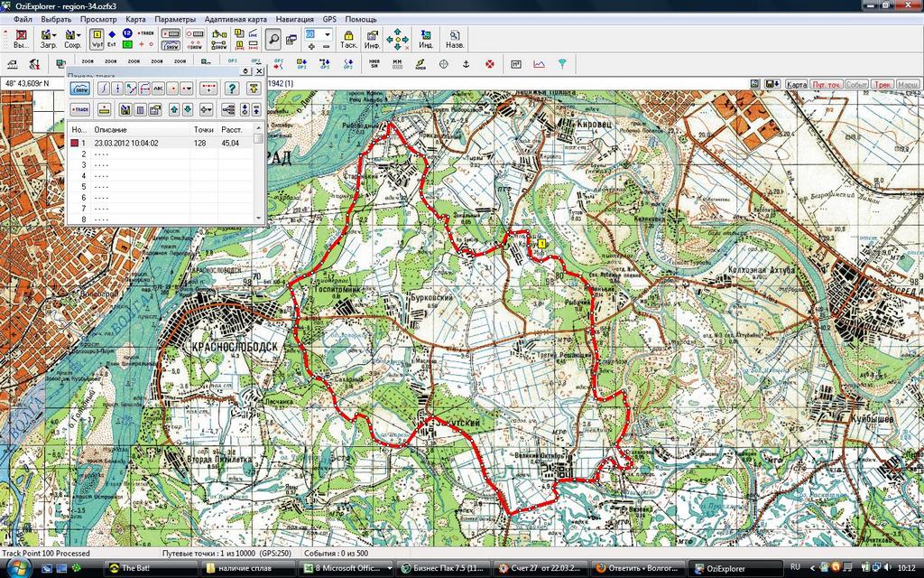Image resolution: width=924 pixels, height=578 pixels.
Task: Click the RU language indicator in tray
Action: (x=795, y=567)
